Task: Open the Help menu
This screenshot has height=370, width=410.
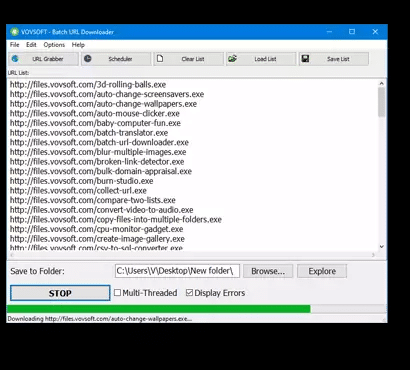Action: [78, 45]
